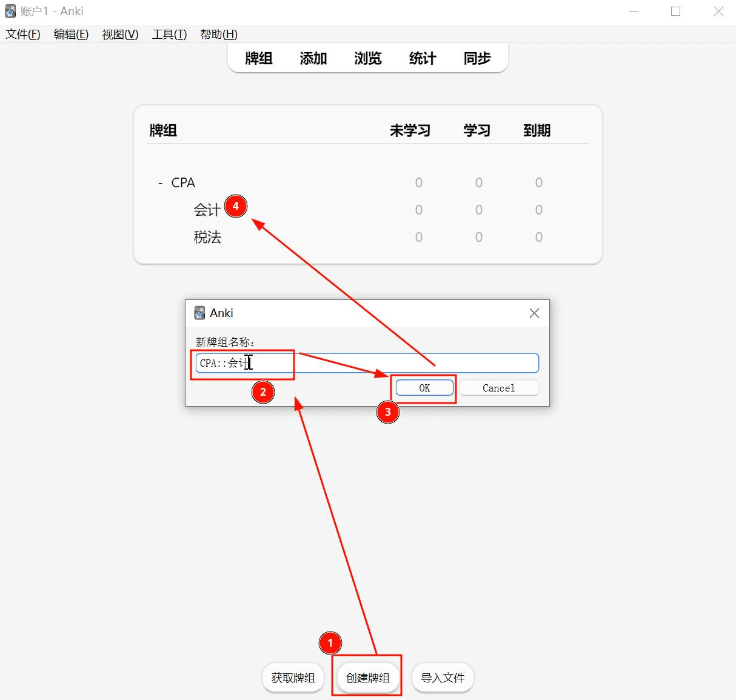This screenshot has width=736, height=700.
Task: Close the Anki main window
Action: (718, 11)
